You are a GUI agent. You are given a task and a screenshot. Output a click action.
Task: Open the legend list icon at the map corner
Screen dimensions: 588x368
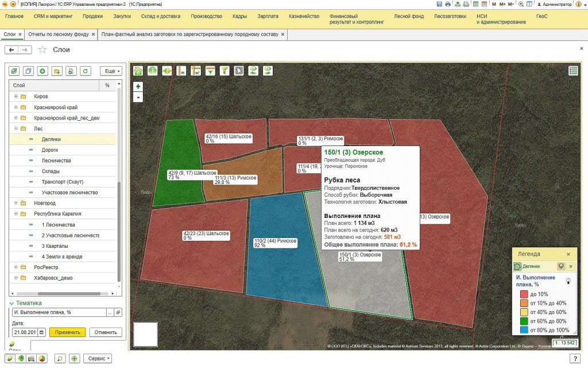tap(573, 71)
